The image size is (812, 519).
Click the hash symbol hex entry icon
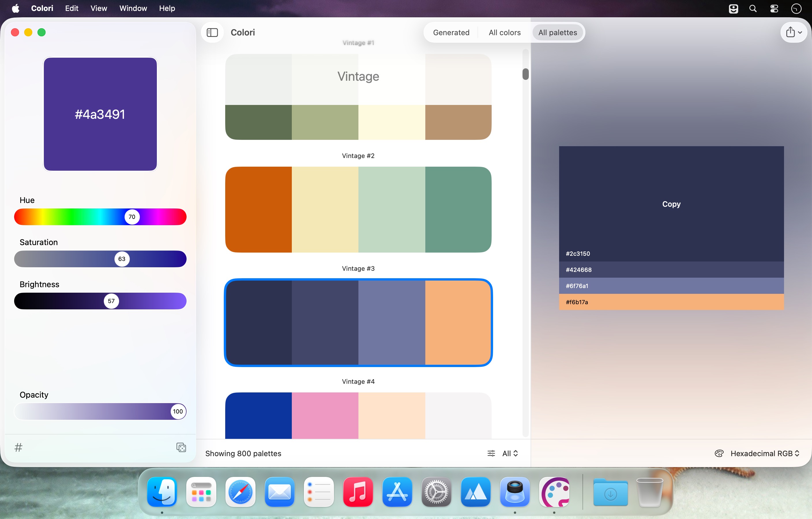pos(18,447)
